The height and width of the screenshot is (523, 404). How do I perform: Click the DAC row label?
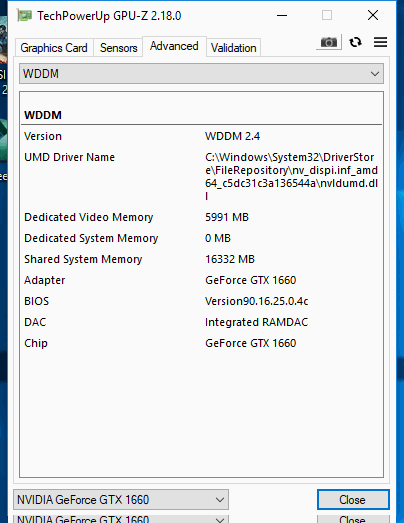pos(35,322)
